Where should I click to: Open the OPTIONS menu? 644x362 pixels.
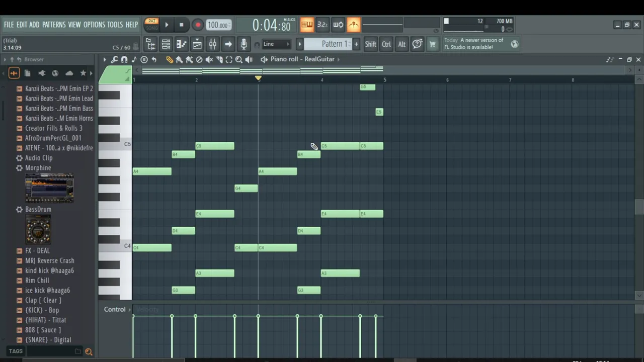94,25
